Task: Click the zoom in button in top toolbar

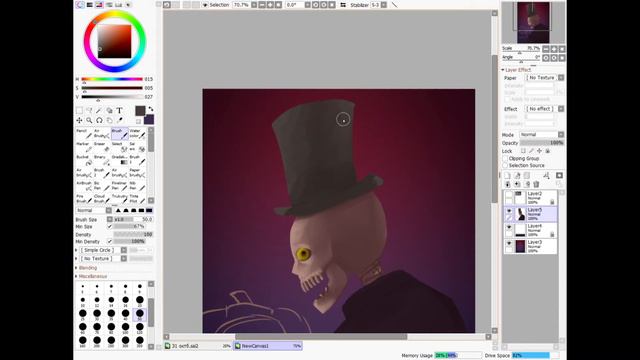Action: tap(270, 5)
